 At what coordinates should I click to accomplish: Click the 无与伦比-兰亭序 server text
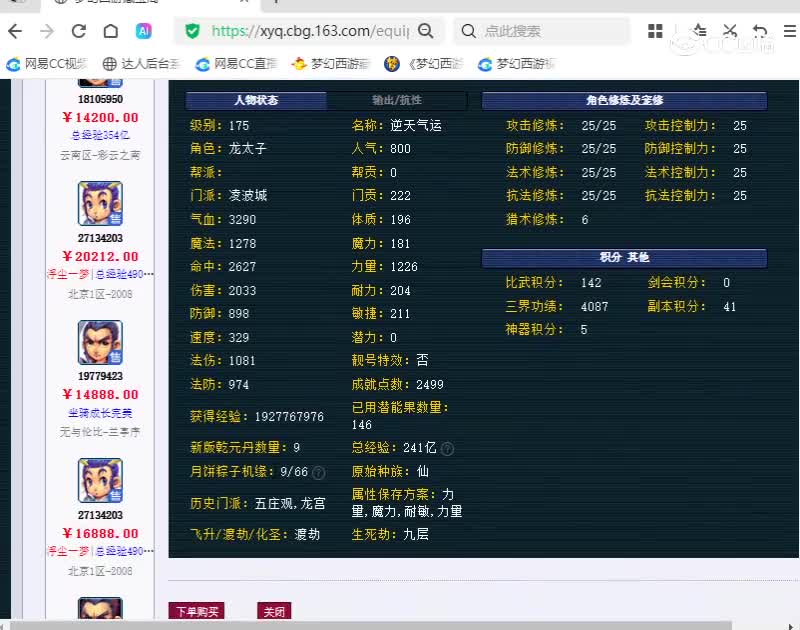[x=100, y=432]
